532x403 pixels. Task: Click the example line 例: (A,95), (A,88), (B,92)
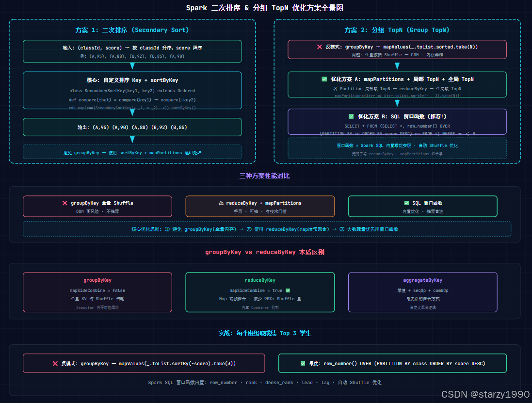132,56
